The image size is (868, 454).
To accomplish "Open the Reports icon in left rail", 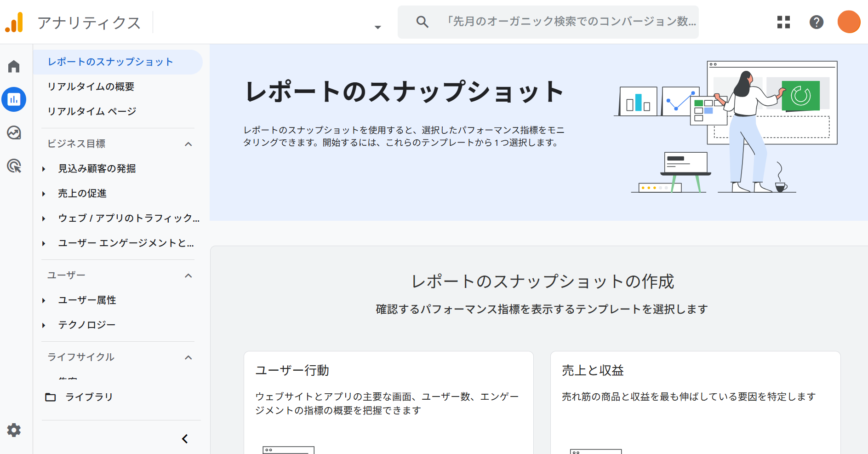I will click(x=14, y=99).
